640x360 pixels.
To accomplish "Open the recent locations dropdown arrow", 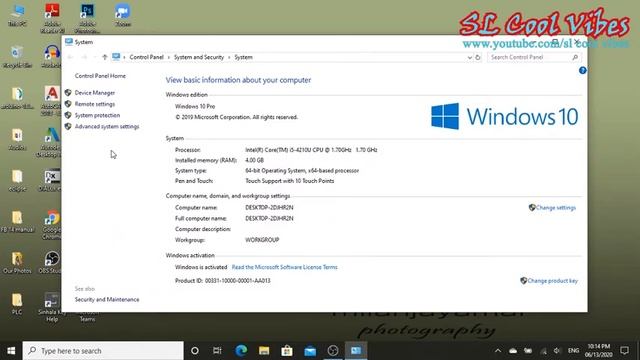I will point(95,57).
